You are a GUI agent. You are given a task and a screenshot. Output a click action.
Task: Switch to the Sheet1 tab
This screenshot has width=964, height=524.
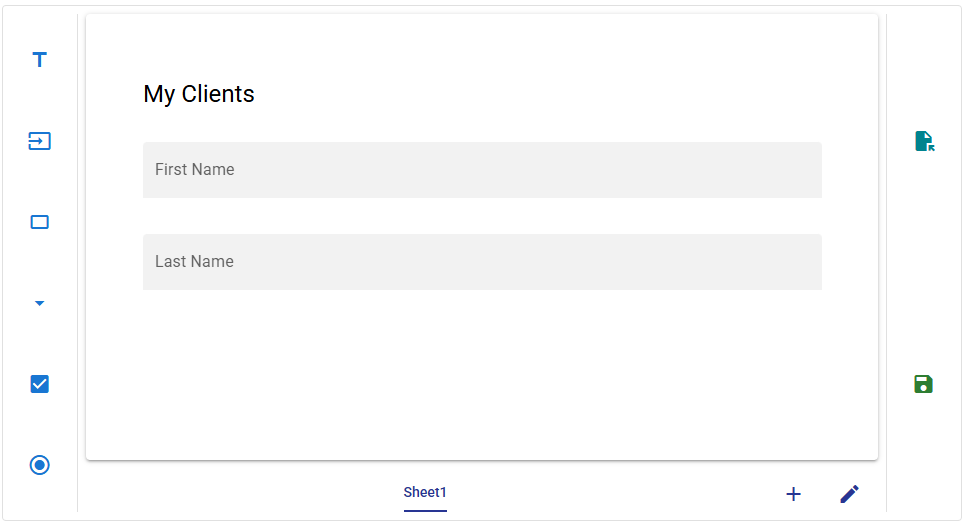click(425, 492)
